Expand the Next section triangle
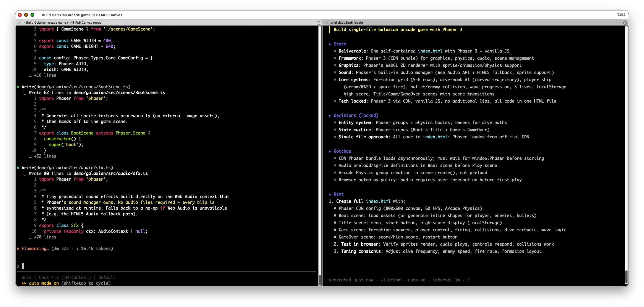This screenshot has height=307, width=644. coord(330,194)
